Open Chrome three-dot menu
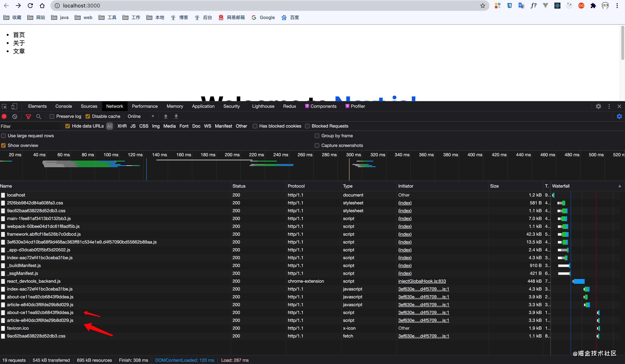This screenshot has height=364, width=625. (617, 5)
